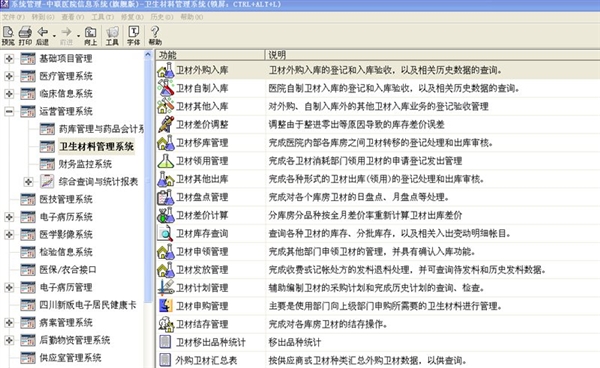Image resolution: width=600 pixels, height=368 pixels.
Task: Click the 说明 column header
Action: pos(432,55)
